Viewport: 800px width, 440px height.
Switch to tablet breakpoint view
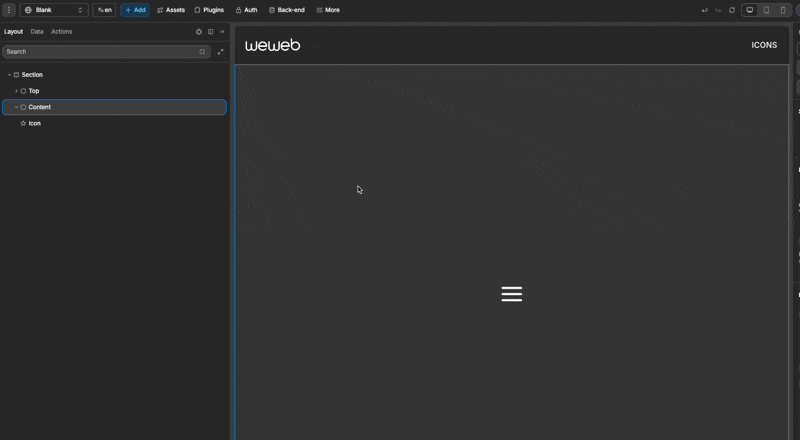click(766, 10)
